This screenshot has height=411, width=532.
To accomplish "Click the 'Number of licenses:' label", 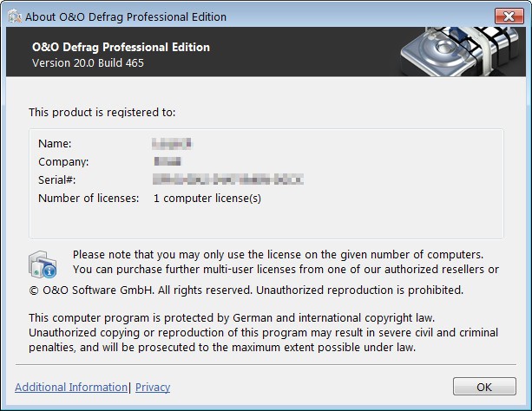I will [89, 198].
